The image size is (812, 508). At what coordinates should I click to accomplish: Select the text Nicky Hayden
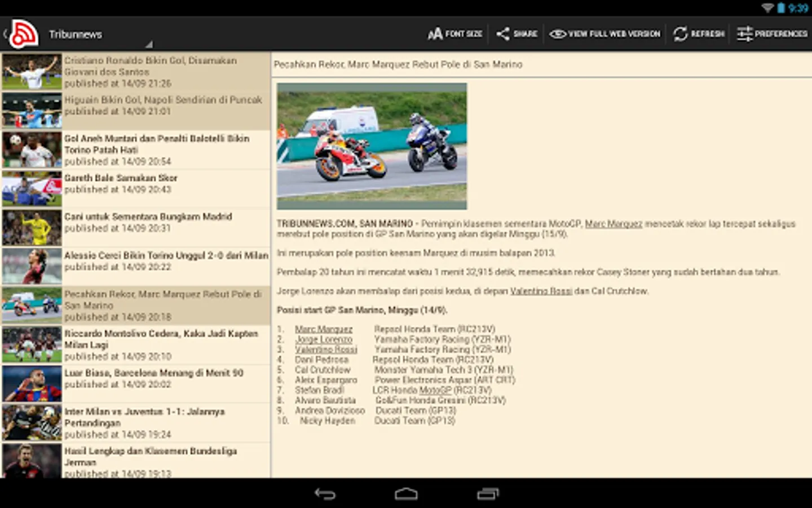tap(328, 421)
